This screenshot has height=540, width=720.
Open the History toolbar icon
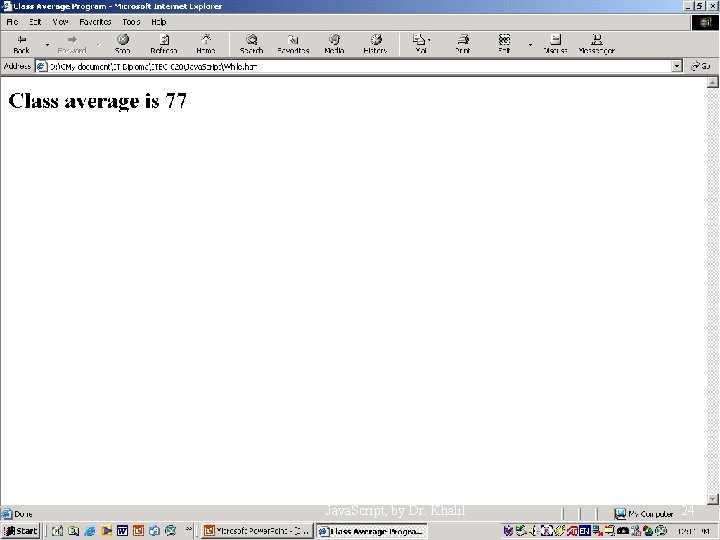point(375,45)
